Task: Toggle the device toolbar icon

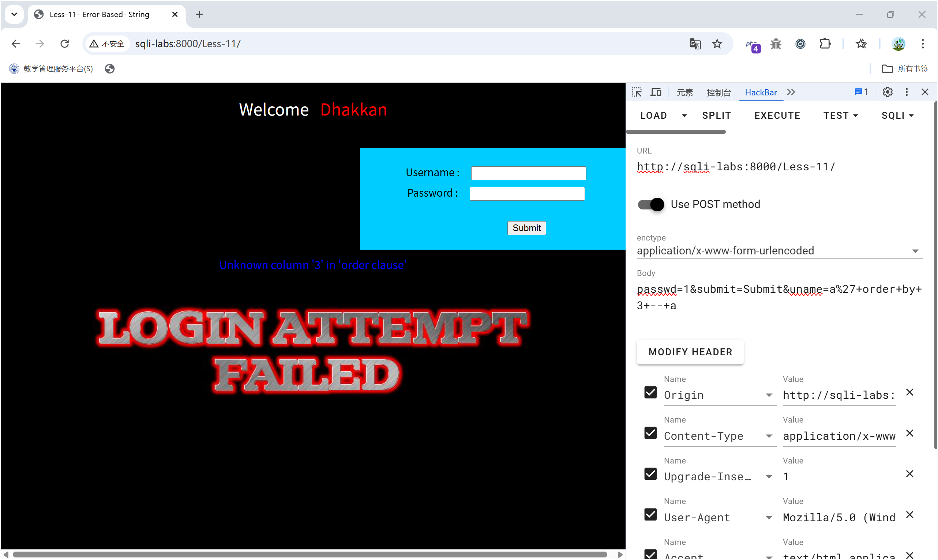Action: tap(656, 92)
